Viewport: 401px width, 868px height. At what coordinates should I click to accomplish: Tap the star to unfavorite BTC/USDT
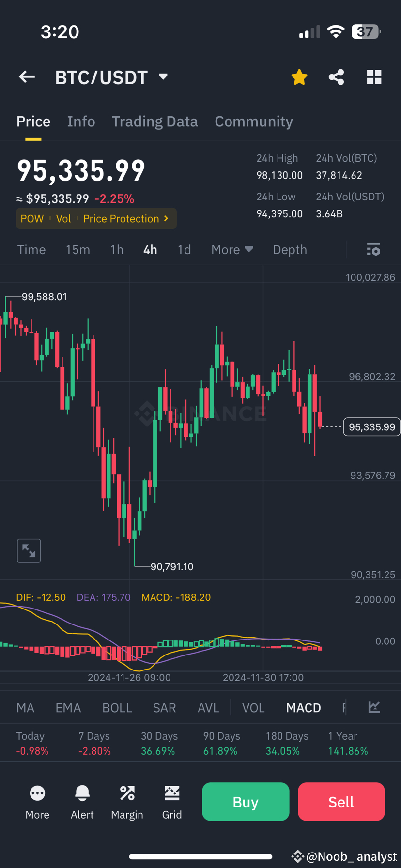coord(299,77)
